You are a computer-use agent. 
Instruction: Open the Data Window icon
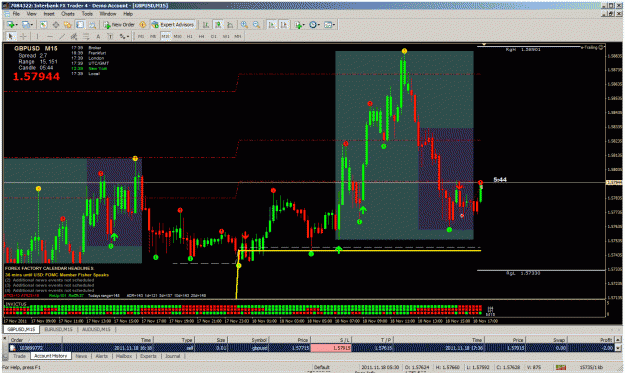pos(56,25)
